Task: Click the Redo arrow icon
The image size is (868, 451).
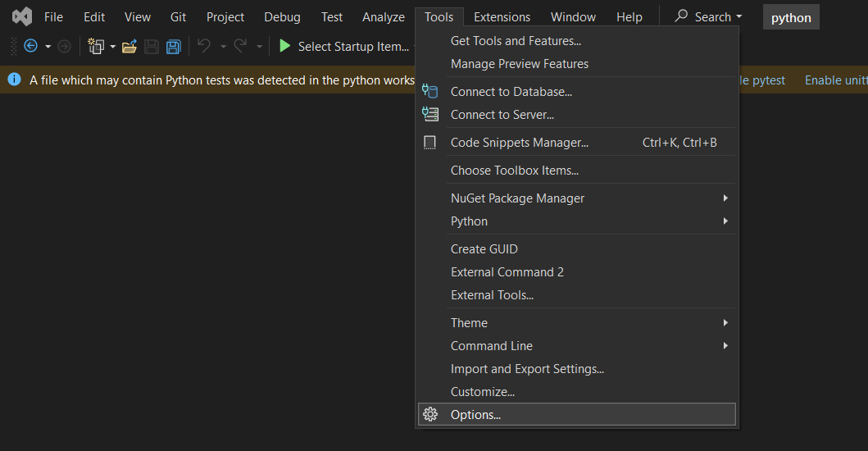Action: coord(240,46)
